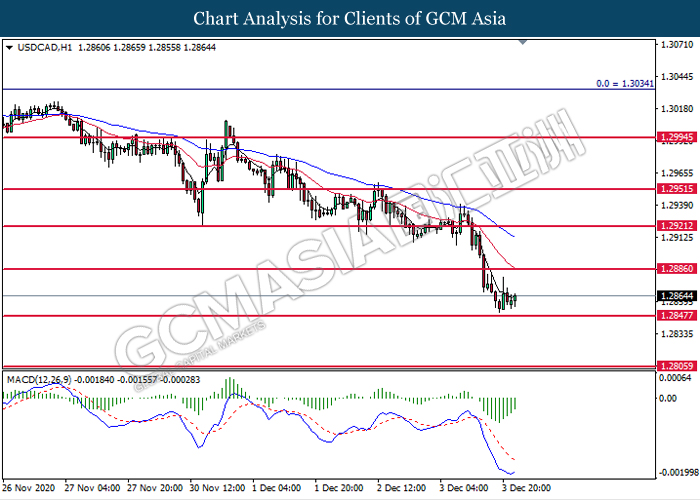Screen dimensions: 700x500
Task: Click the 1.30445 price scale value
Action: pos(677,76)
